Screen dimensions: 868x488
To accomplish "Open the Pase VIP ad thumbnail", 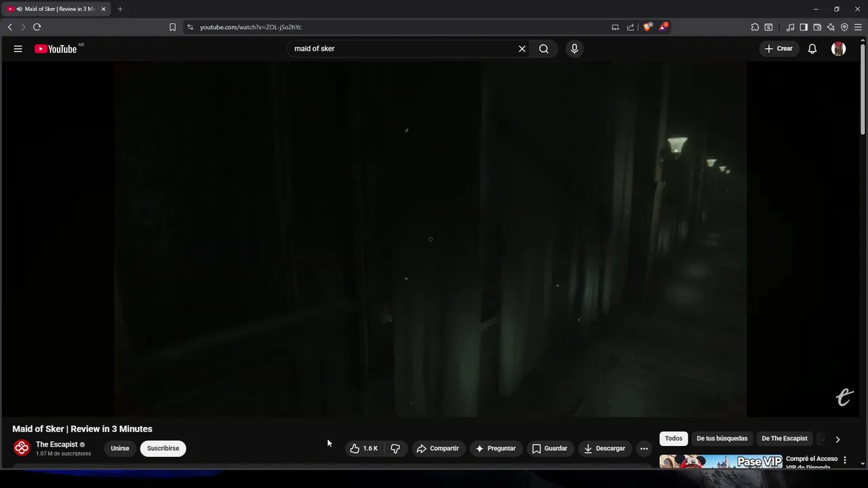I will 721,462.
